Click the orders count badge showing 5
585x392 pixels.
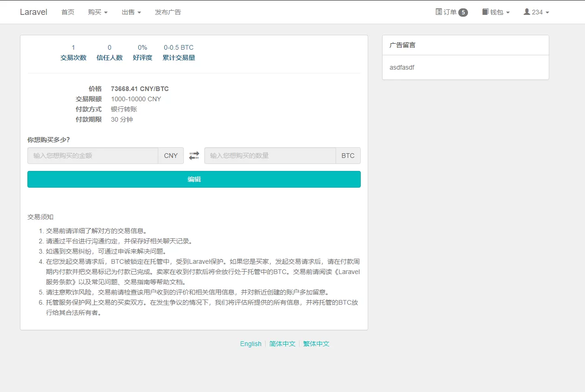pos(463,13)
